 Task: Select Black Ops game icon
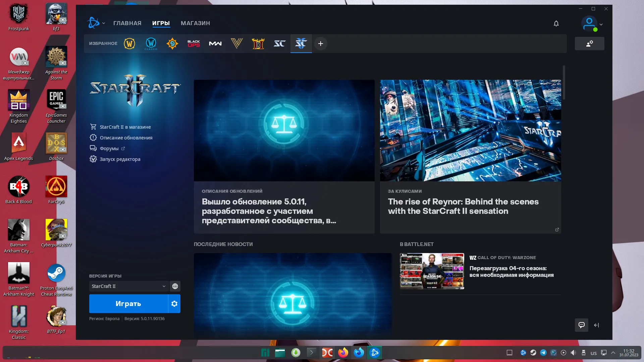pos(194,44)
